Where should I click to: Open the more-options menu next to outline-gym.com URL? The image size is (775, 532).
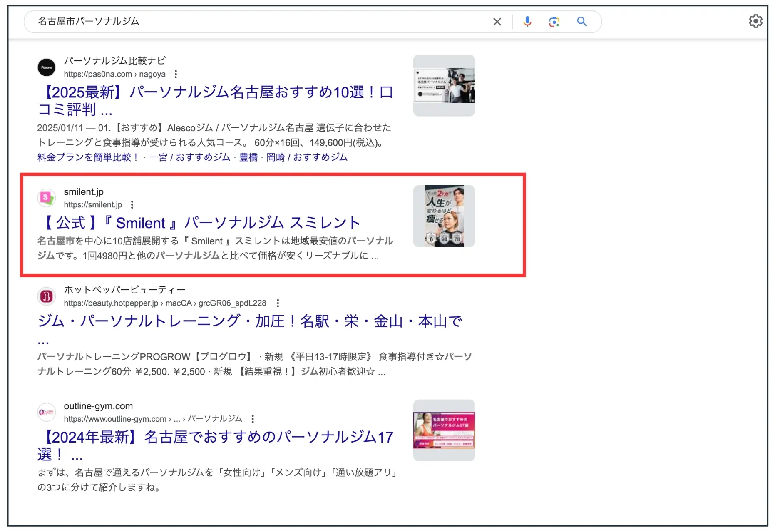253,419
